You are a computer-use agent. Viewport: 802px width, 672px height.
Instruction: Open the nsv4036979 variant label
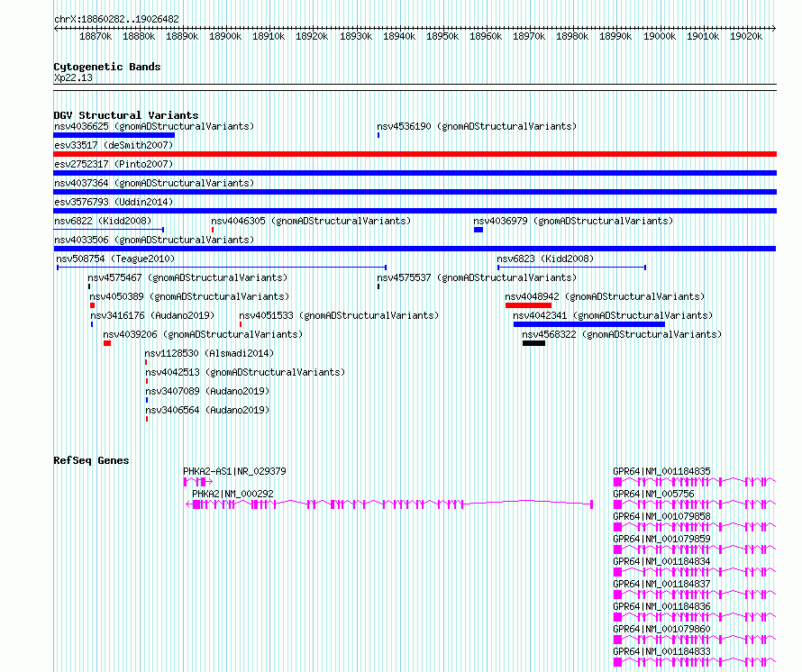coord(573,221)
